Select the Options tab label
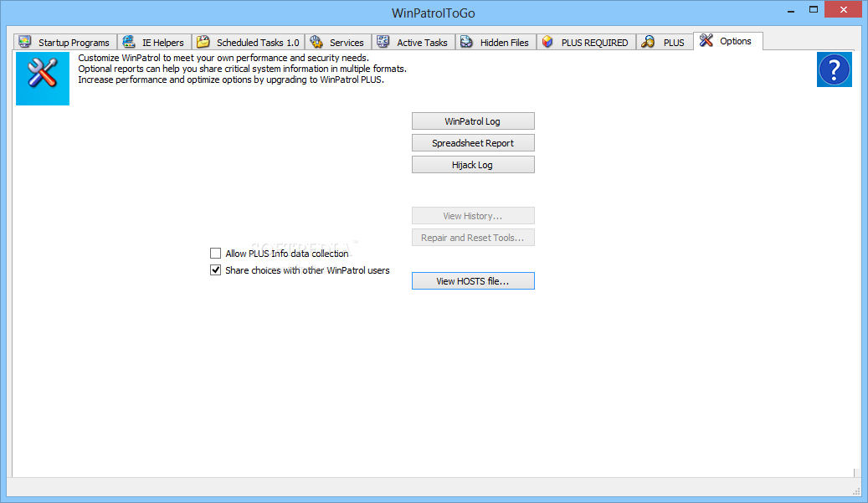Screen dimensions: 868x503 coord(735,41)
